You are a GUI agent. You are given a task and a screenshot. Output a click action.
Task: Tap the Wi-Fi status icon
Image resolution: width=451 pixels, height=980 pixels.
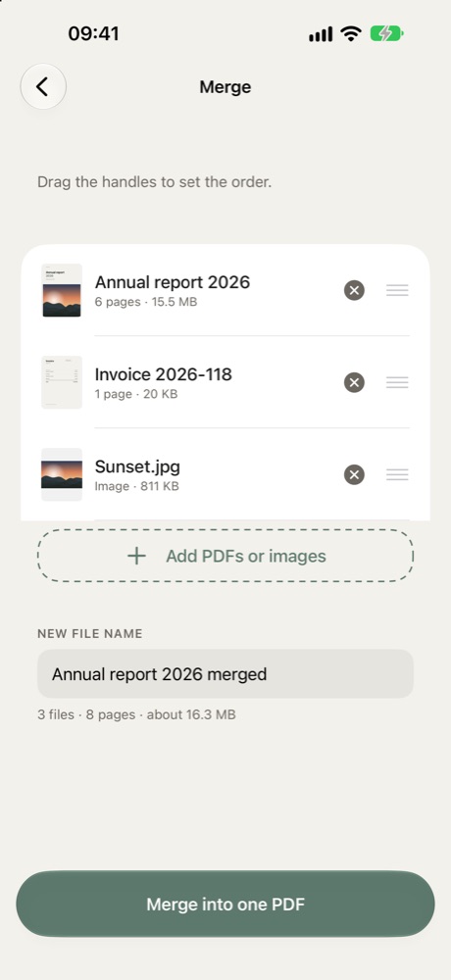click(351, 33)
